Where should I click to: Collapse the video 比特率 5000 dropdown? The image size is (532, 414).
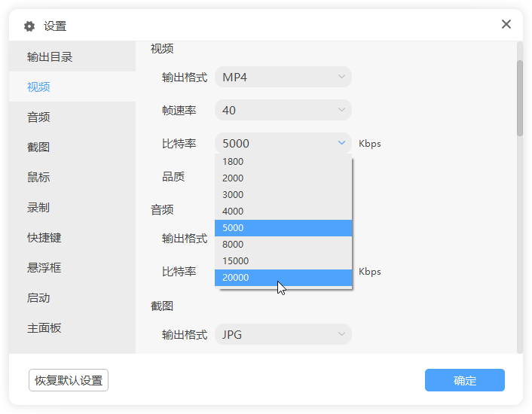(283, 143)
